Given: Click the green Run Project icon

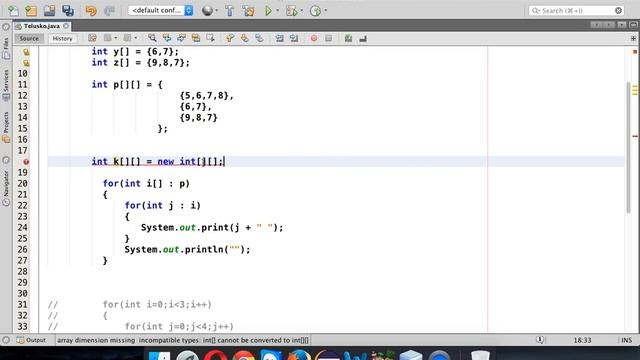Looking at the screenshot, I should pos(268,11).
